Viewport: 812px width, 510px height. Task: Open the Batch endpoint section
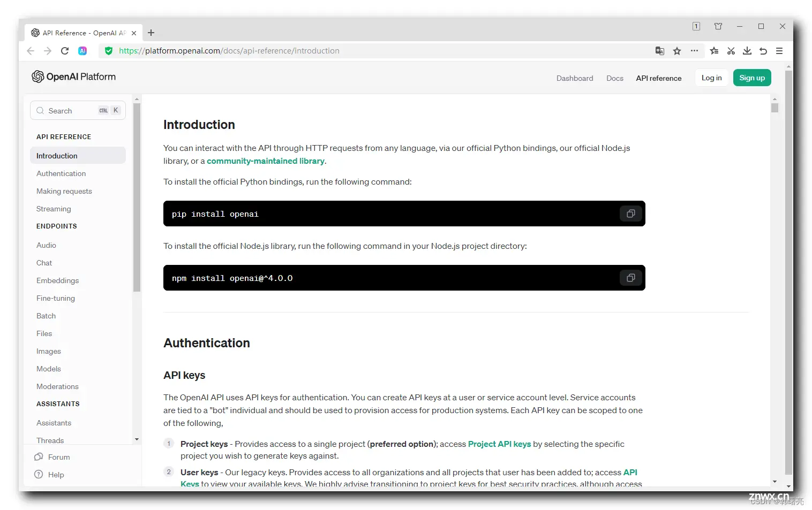click(x=46, y=316)
